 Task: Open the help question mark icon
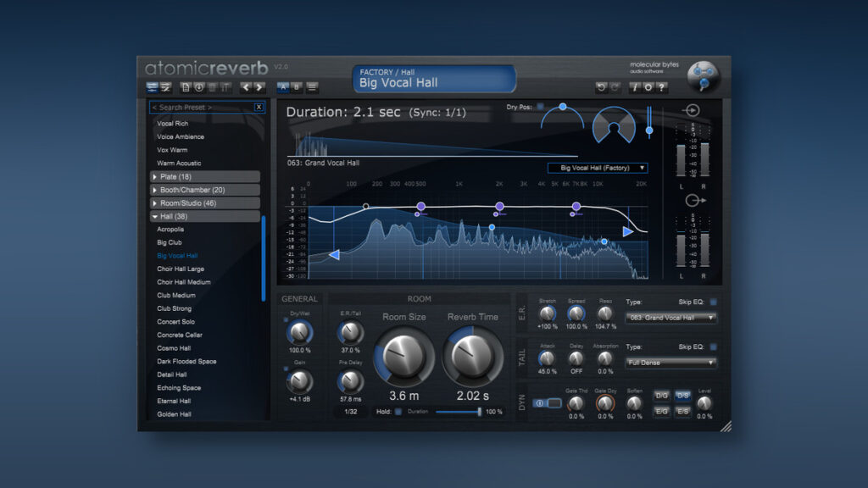tap(662, 86)
